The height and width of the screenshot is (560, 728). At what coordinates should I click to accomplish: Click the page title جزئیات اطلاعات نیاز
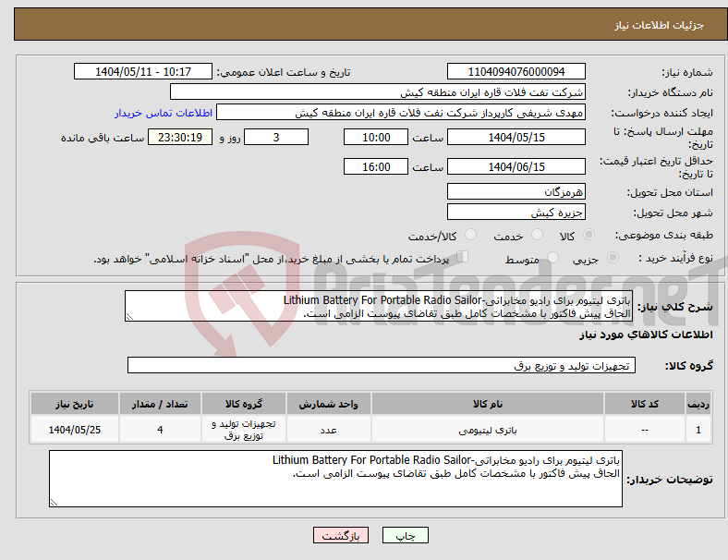click(x=660, y=25)
